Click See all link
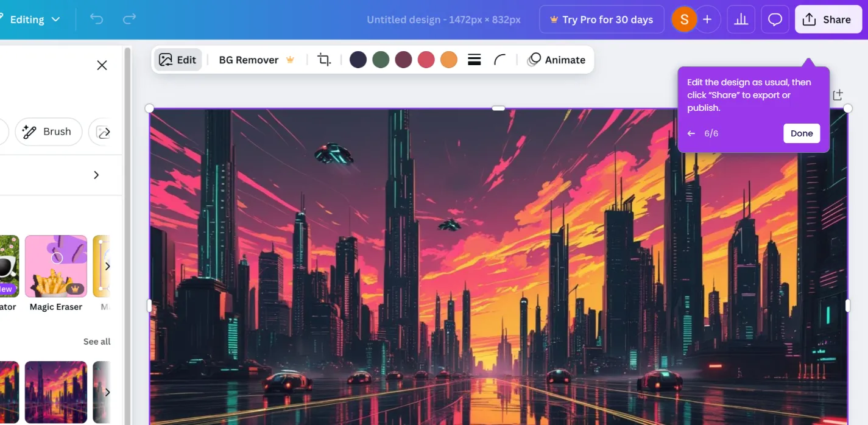The width and height of the screenshot is (868, 425). tap(97, 342)
